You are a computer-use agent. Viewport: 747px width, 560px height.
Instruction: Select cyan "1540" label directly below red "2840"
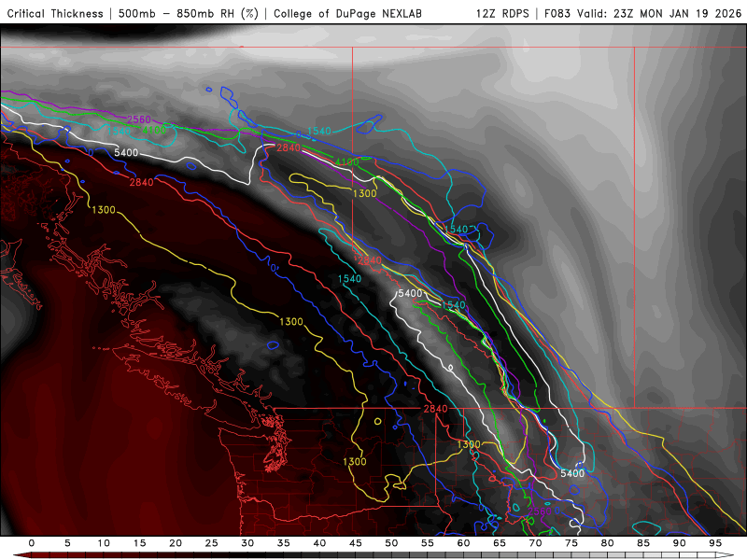pos(349,279)
